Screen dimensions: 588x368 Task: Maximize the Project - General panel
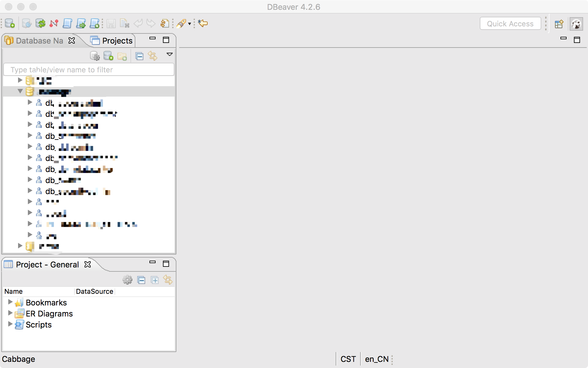166,264
